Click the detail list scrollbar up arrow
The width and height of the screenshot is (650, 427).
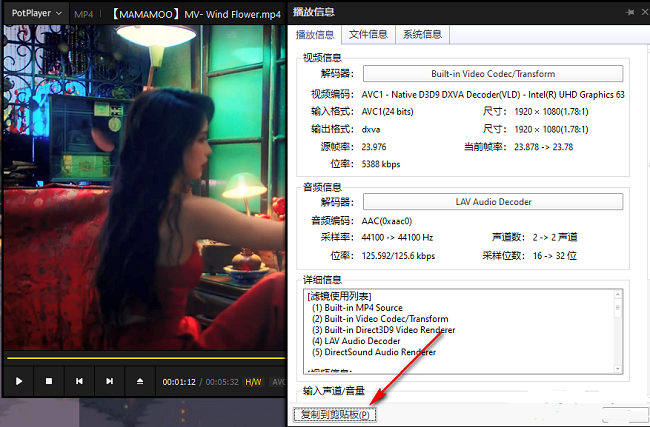[618, 294]
